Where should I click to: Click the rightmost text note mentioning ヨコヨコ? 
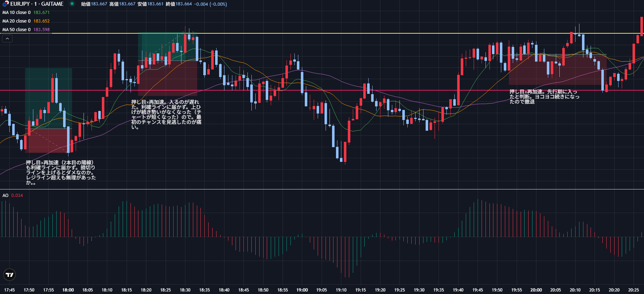544,97
